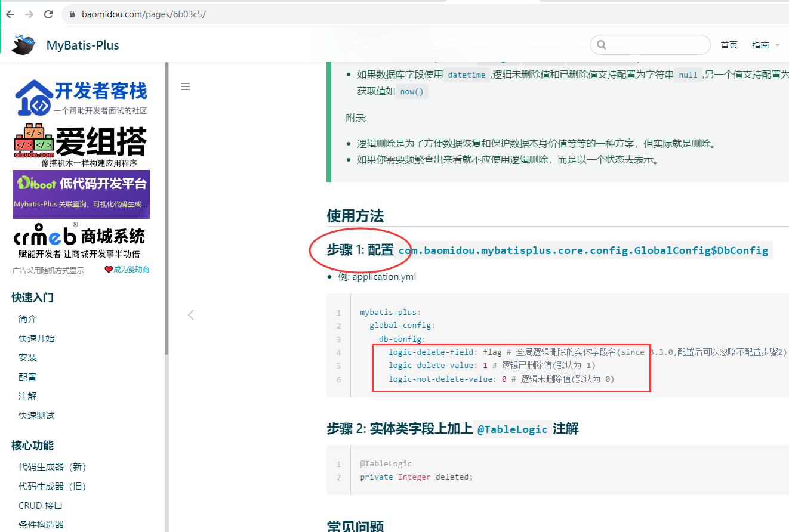
Task: Expand the 指南 navigation dropdown
Action: pyautogui.click(x=766, y=45)
